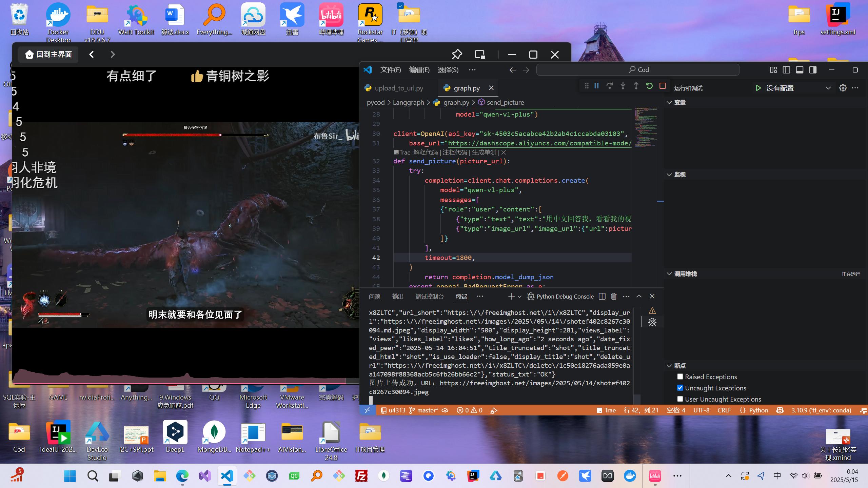Open the remote window indicator in status bar
The image size is (868, 488).
pyautogui.click(x=368, y=410)
